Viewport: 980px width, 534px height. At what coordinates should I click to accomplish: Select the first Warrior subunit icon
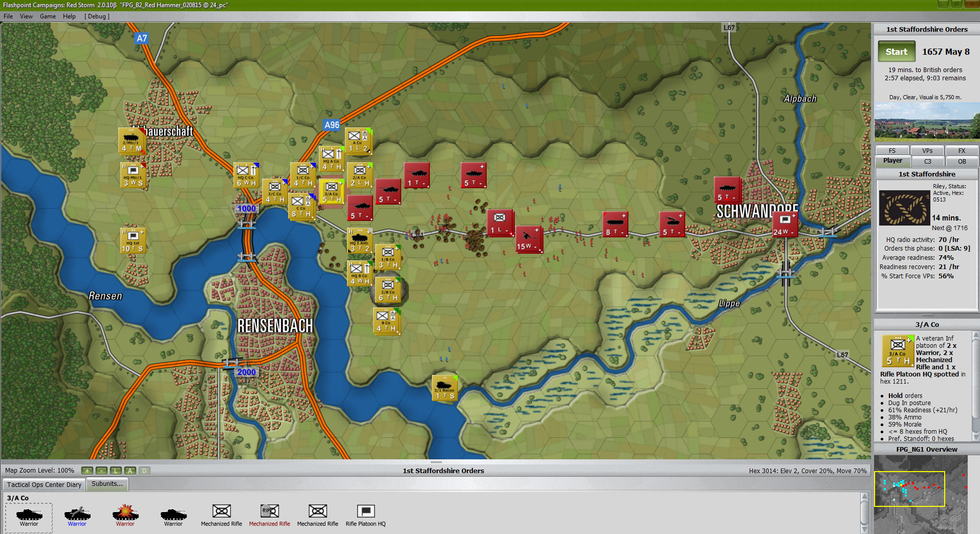pyautogui.click(x=28, y=514)
